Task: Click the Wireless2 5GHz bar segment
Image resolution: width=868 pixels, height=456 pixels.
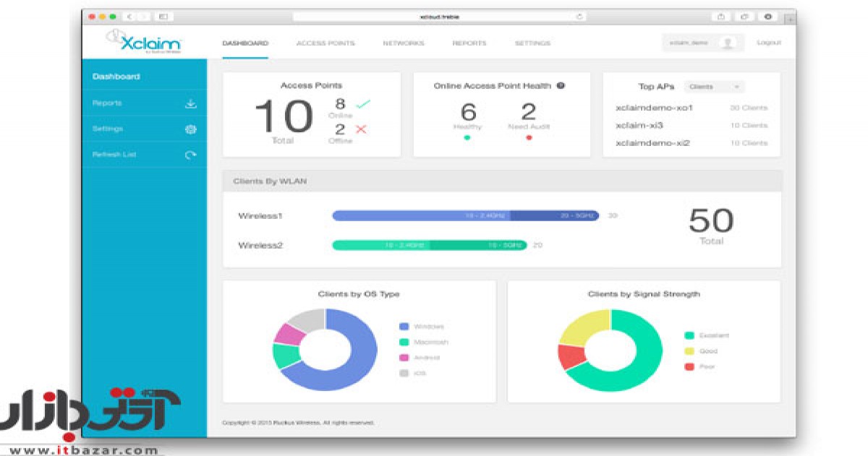Action: (x=478, y=245)
